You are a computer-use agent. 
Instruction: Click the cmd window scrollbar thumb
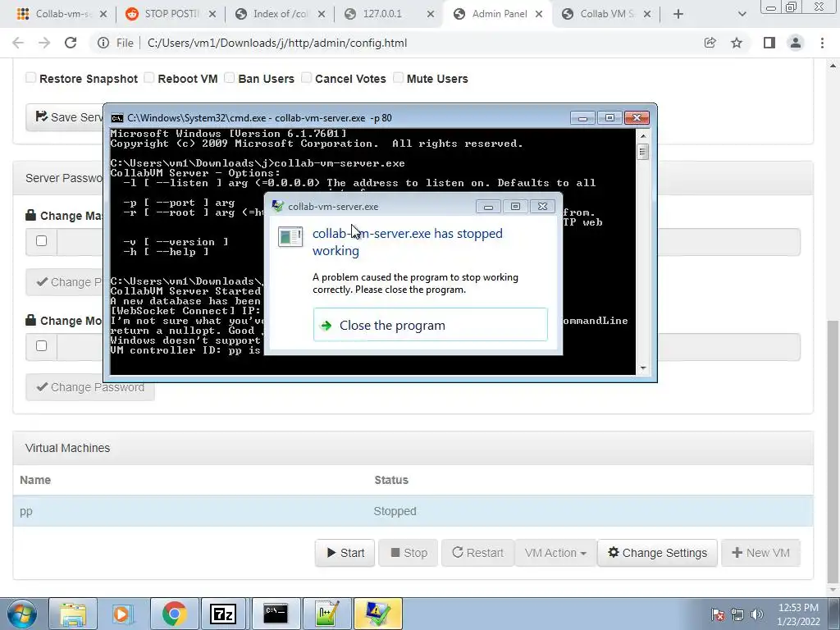(x=643, y=152)
